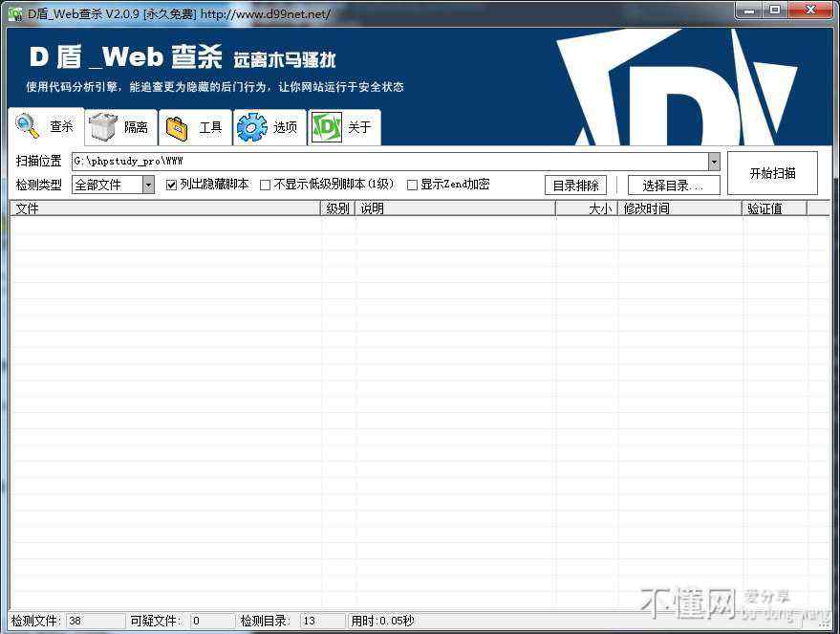This screenshot has height=634, width=840.
Task: Click the 开始扫描 button
Action: pos(772,173)
